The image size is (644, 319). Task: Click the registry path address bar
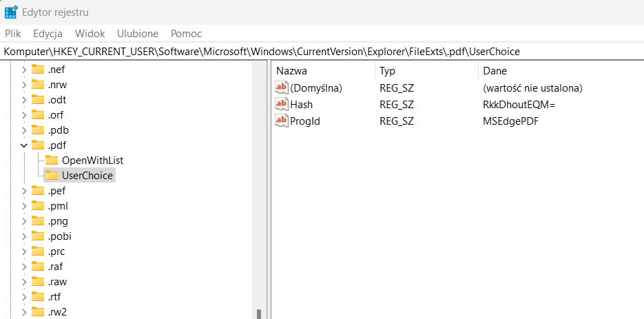(x=322, y=52)
